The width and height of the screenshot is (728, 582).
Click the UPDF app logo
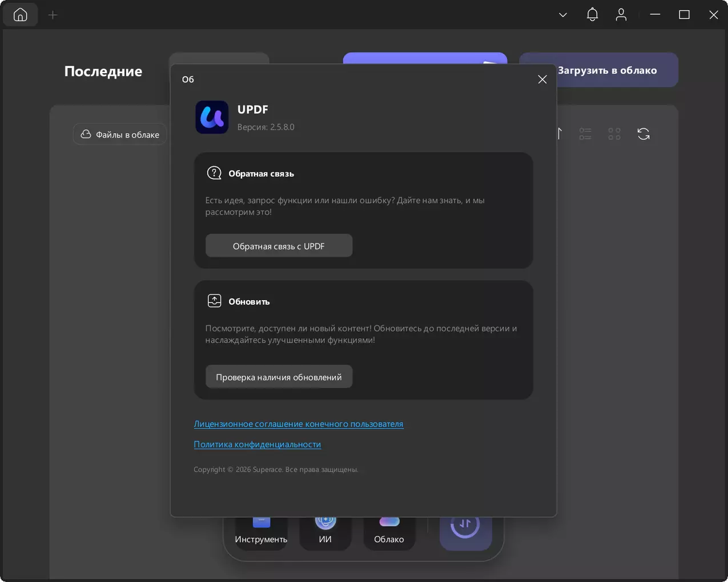tap(212, 117)
